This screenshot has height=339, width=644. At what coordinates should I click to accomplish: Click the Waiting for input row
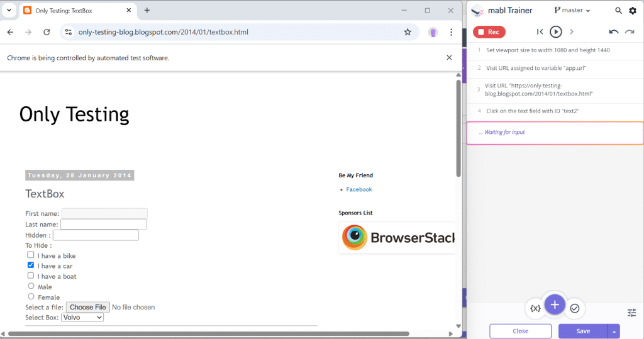[555, 132]
